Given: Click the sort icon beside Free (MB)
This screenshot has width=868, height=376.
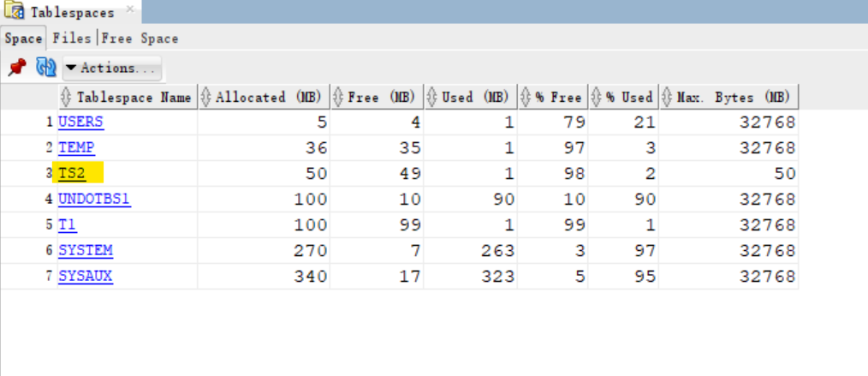Looking at the screenshot, I should [338, 98].
